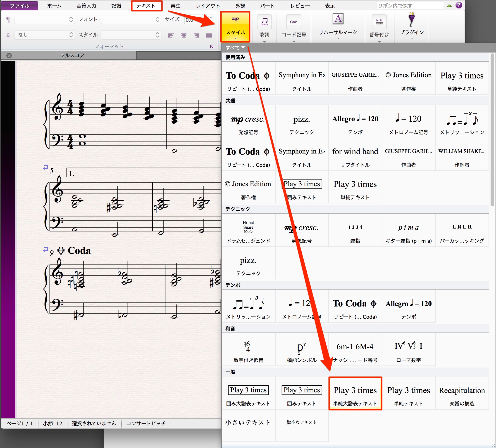
Task: Choose パーカッ…ッキング LRLR style
Action: click(x=462, y=230)
